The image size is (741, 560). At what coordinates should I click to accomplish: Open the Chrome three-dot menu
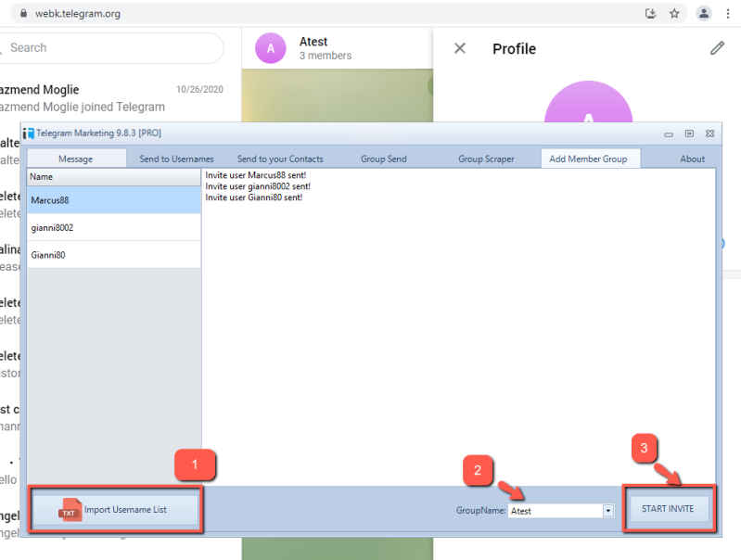click(730, 14)
